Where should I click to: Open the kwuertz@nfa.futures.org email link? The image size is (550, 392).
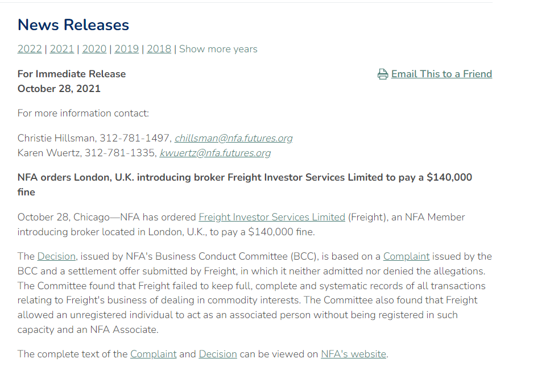pos(215,153)
